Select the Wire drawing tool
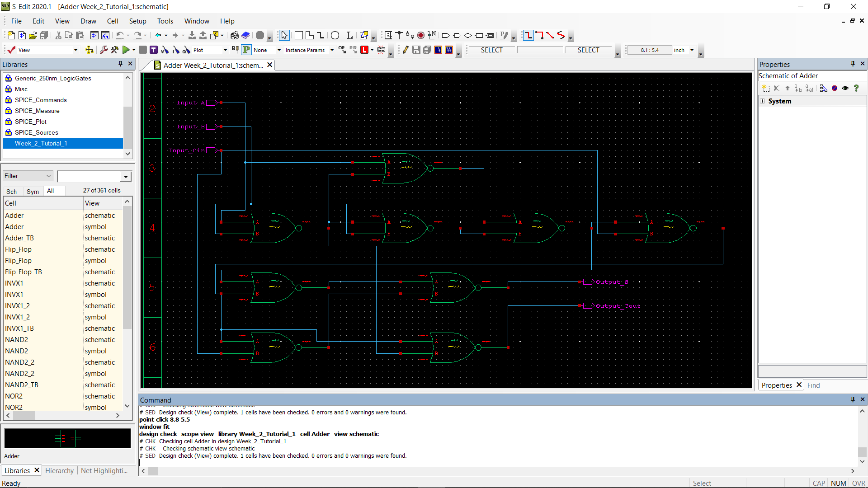Image resolution: width=868 pixels, height=488 pixels. coord(528,35)
